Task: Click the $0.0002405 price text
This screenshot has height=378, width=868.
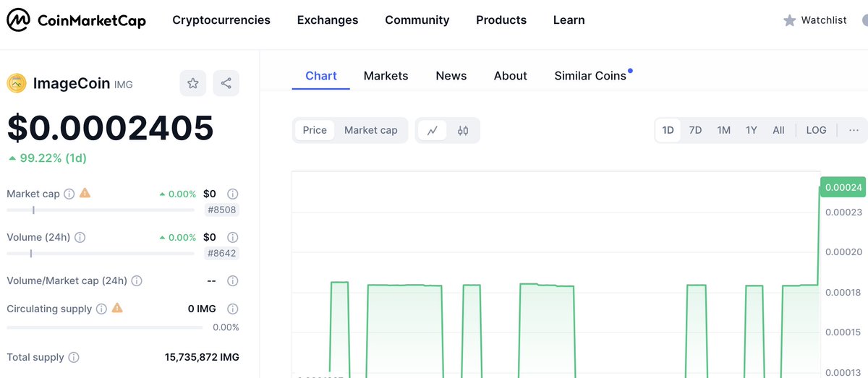Action: click(x=111, y=128)
